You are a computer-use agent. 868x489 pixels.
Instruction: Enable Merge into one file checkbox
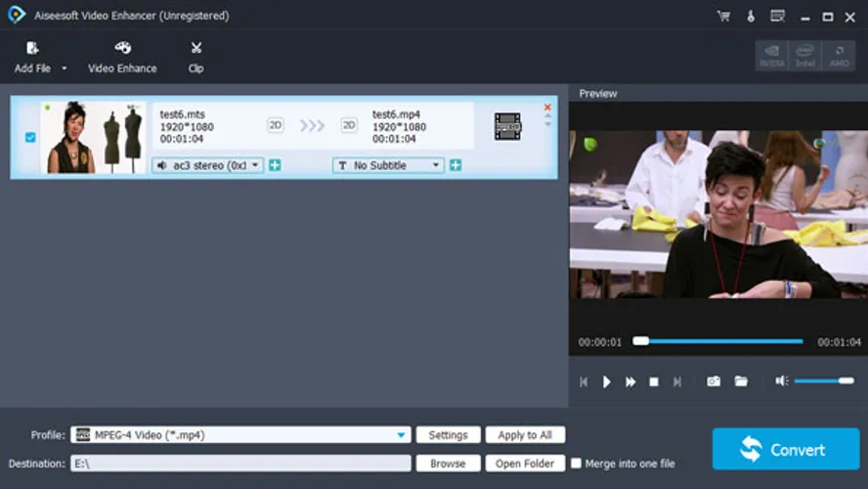tap(577, 463)
